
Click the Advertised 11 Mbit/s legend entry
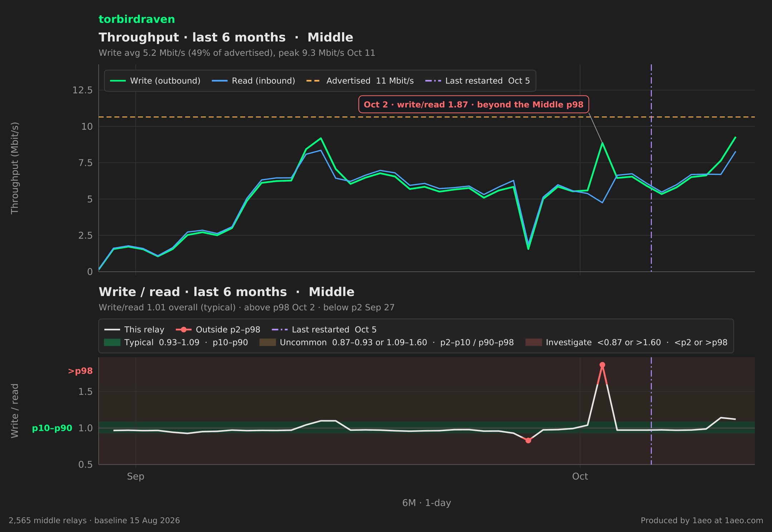click(x=360, y=81)
